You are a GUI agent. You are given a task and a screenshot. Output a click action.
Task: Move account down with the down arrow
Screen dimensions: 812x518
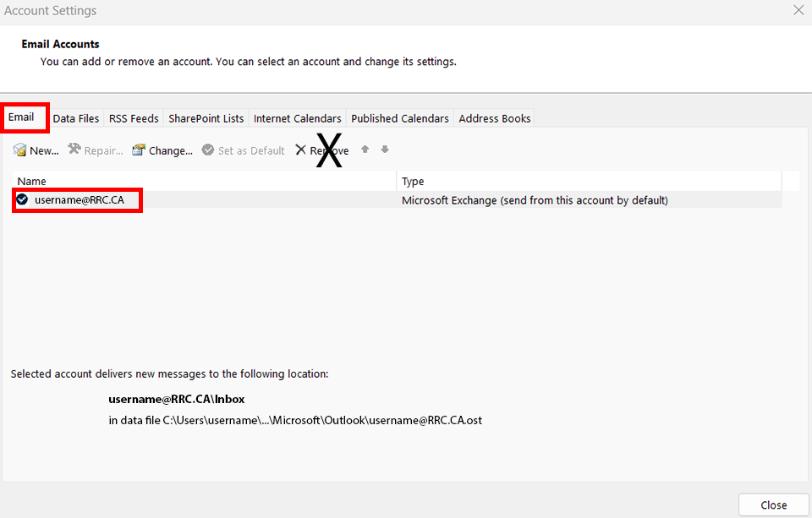(385, 150)
